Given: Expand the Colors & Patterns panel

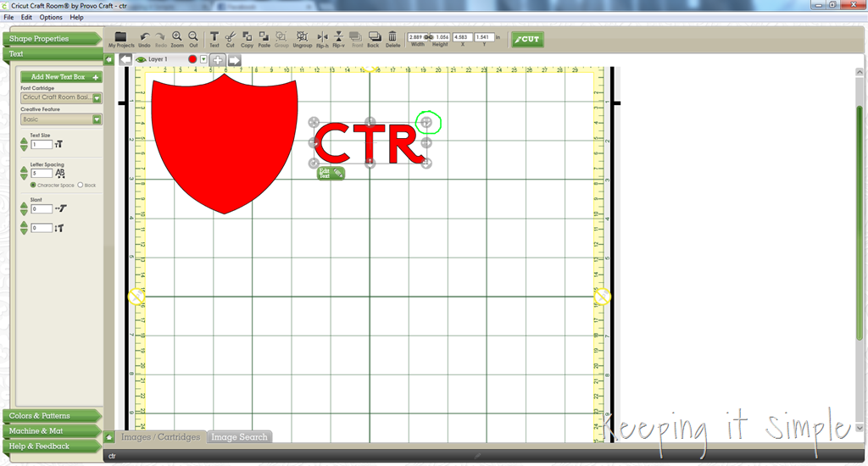Looking at the screenshot, I should (x=53, y=416).
